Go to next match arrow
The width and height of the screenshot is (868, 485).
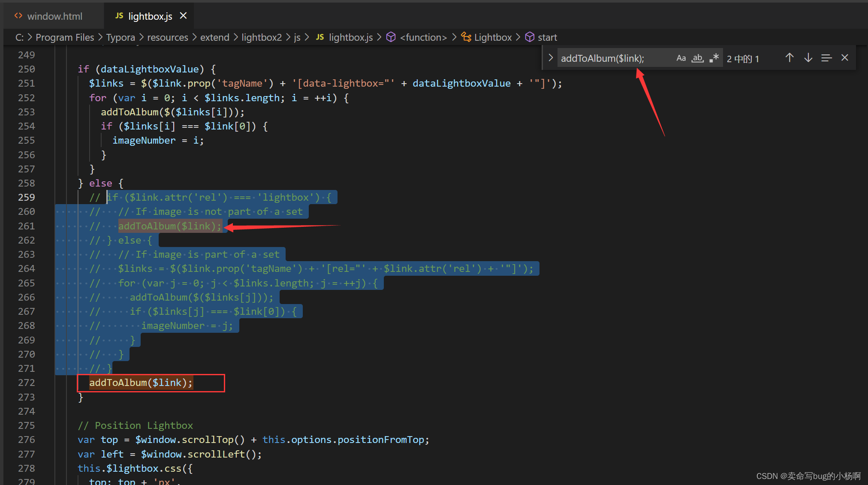(x=808, y=58)
